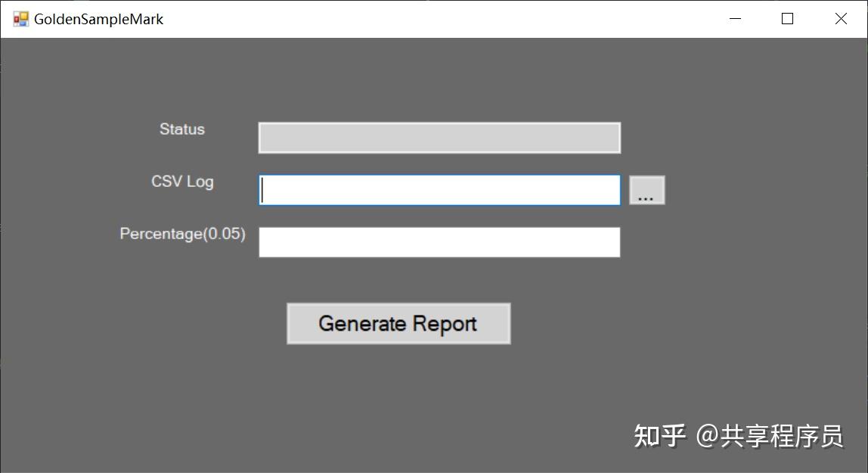
Task: Click the 知乎 watermark text
Action: pos(659,436)
